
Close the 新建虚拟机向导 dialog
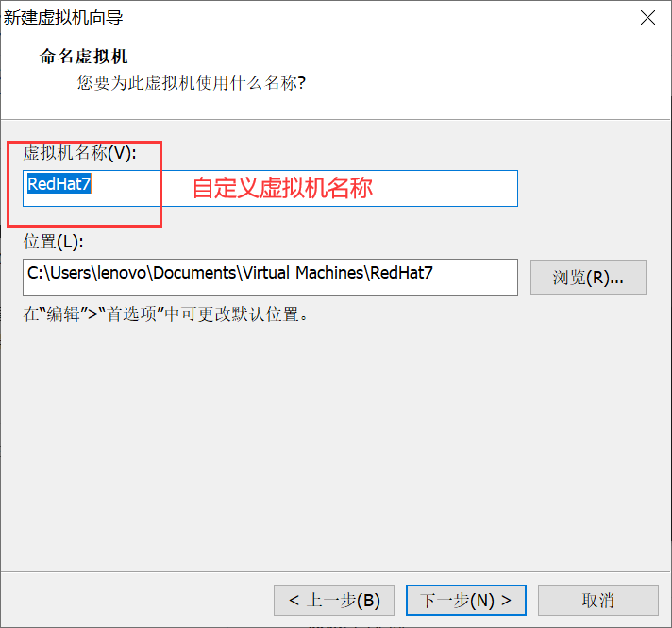[647, 18]
